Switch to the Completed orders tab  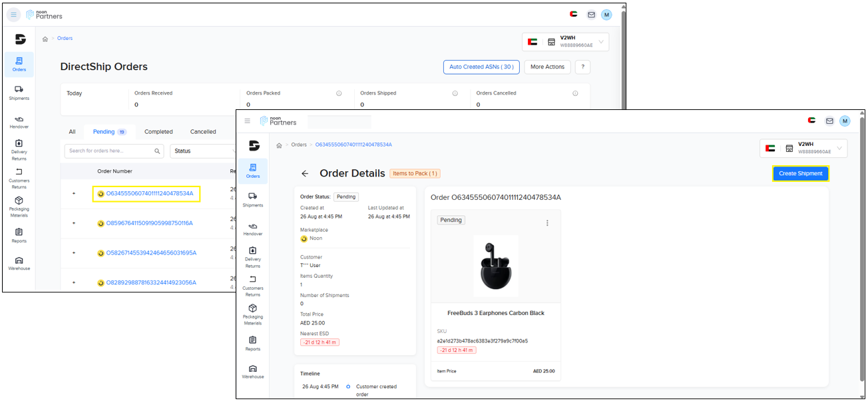point(158,132)
